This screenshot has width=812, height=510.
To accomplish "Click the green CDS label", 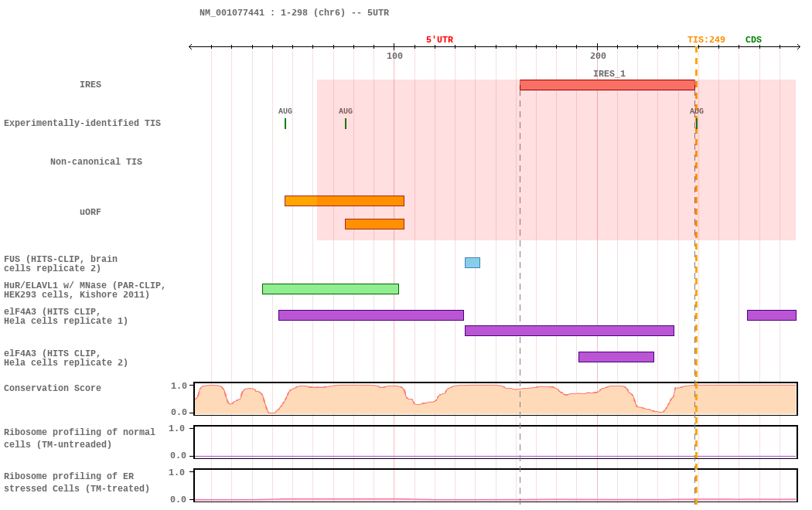I will (753, 40).
